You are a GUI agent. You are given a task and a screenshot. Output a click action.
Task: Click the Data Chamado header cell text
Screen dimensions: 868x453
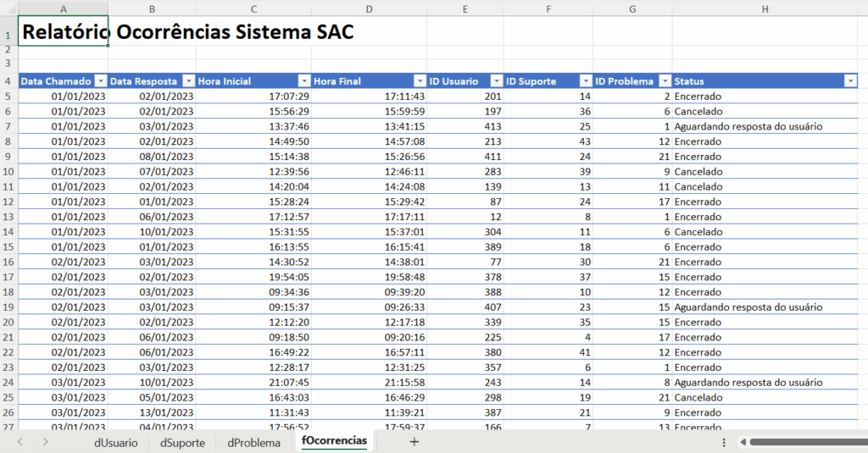(56, 81)
